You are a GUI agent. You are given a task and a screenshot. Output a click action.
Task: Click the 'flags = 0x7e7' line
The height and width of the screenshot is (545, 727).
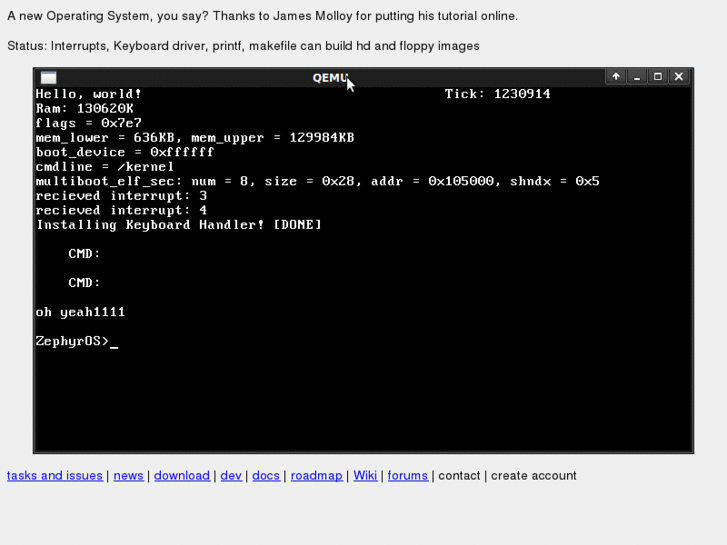[88, 123]
